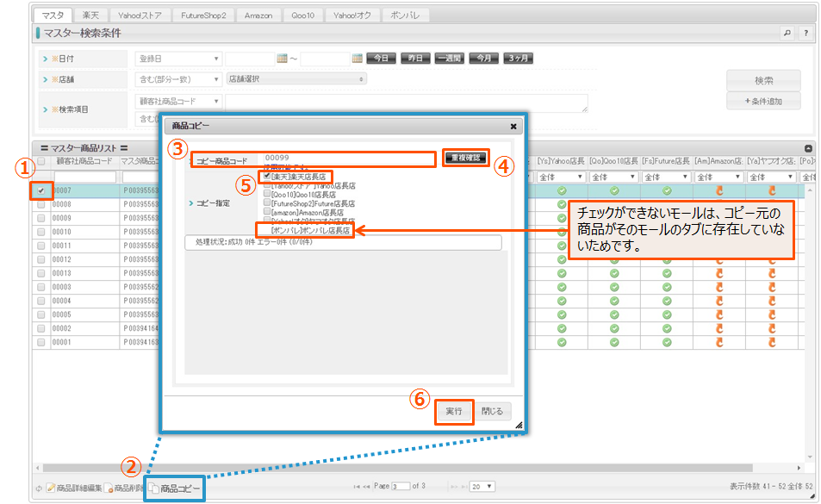Click Future店長 green status icon for row 00013
821x504 pixels.
tap(667, 273)
